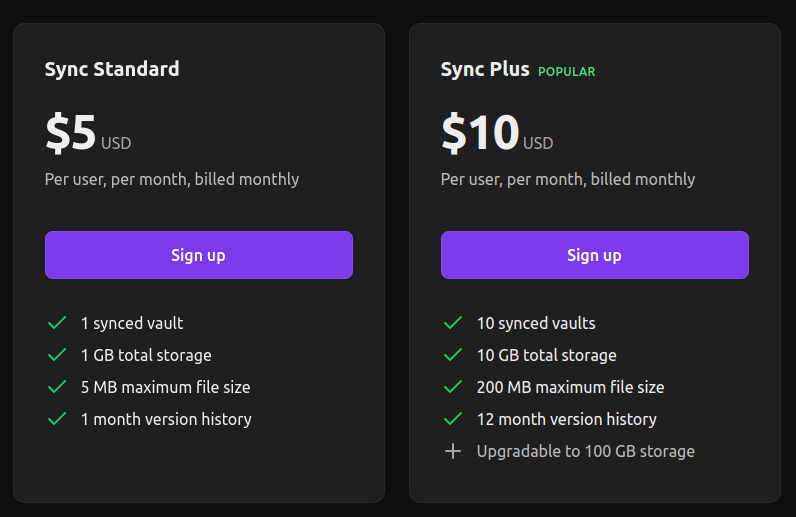Select the Sync Standard plan title
Image resolution: width=796 pixels, height=517 pixels.
coord(112,69)
